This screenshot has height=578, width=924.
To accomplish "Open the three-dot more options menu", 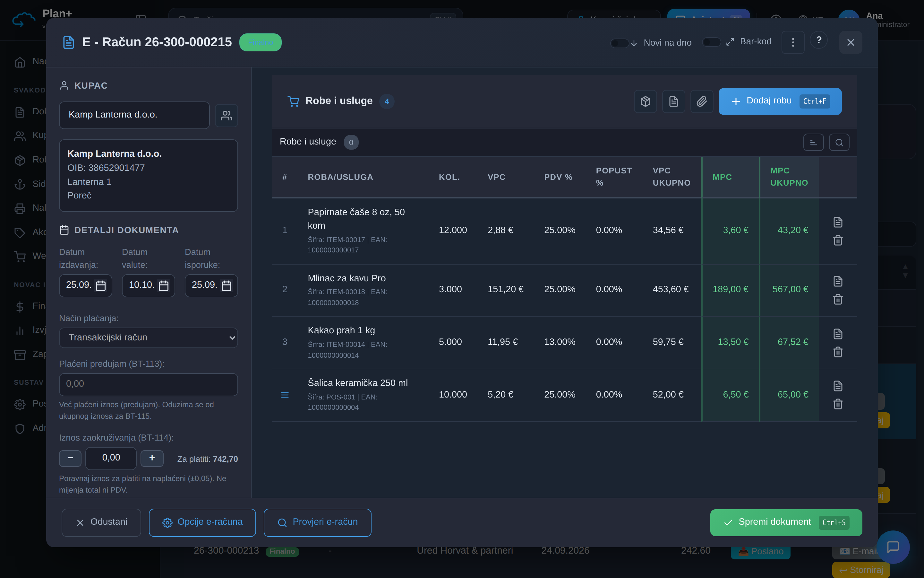I will [x=793, y=42].
